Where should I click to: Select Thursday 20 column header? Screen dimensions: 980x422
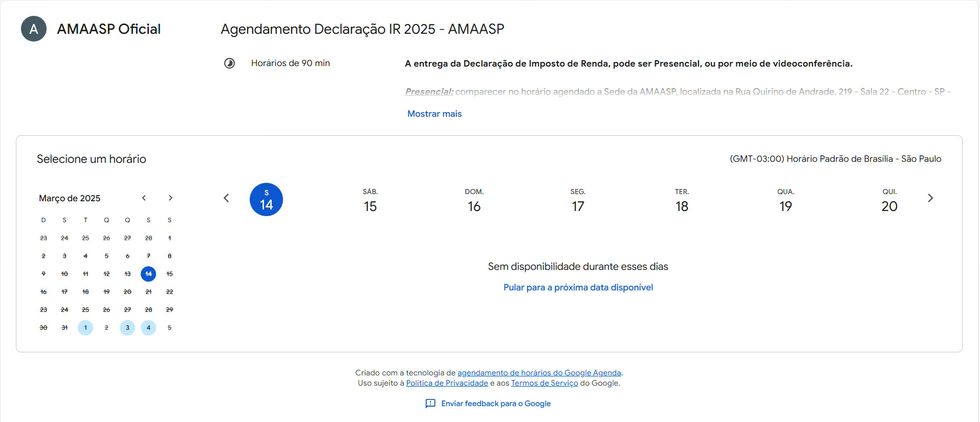[x=889, y=200]
